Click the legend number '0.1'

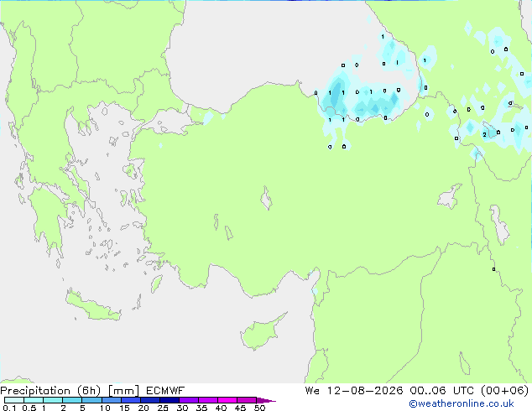tap(9, 408)
